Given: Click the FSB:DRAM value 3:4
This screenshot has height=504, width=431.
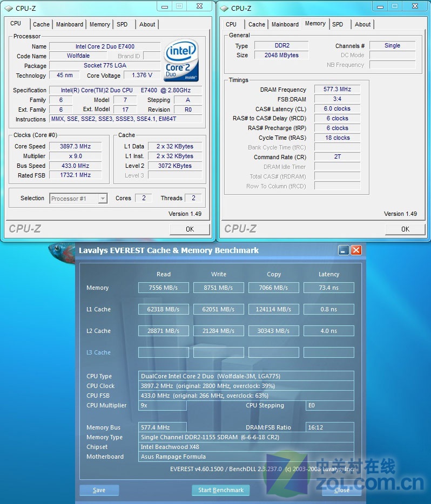Looking at the screenshot, I should click(337, 99).
